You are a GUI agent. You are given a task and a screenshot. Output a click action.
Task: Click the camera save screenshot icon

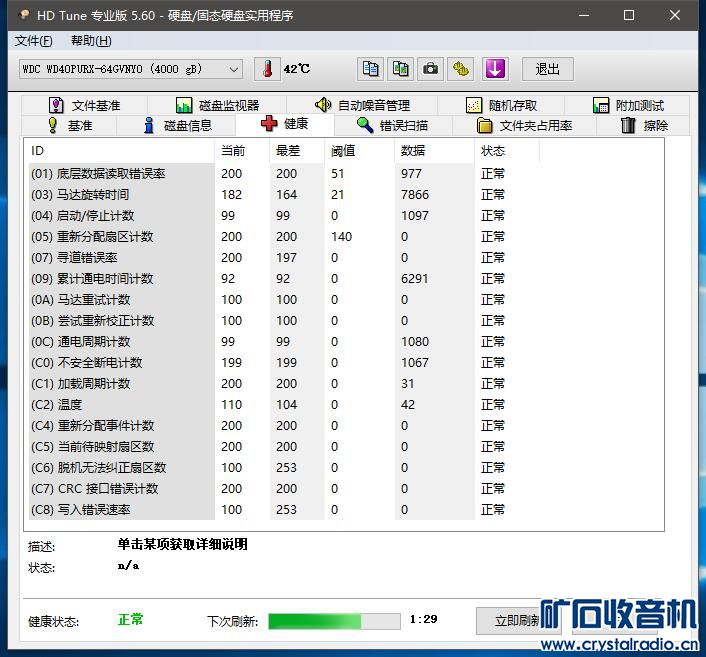click(430, 69)
